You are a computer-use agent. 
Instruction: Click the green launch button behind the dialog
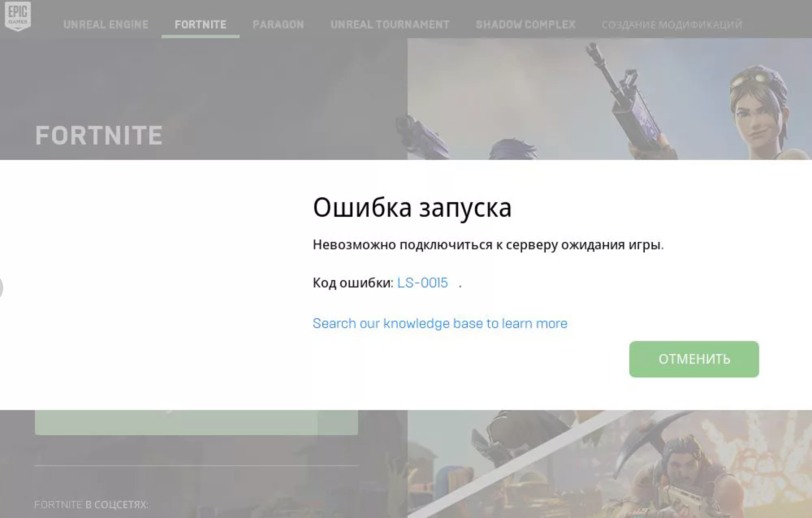point(197,422)
